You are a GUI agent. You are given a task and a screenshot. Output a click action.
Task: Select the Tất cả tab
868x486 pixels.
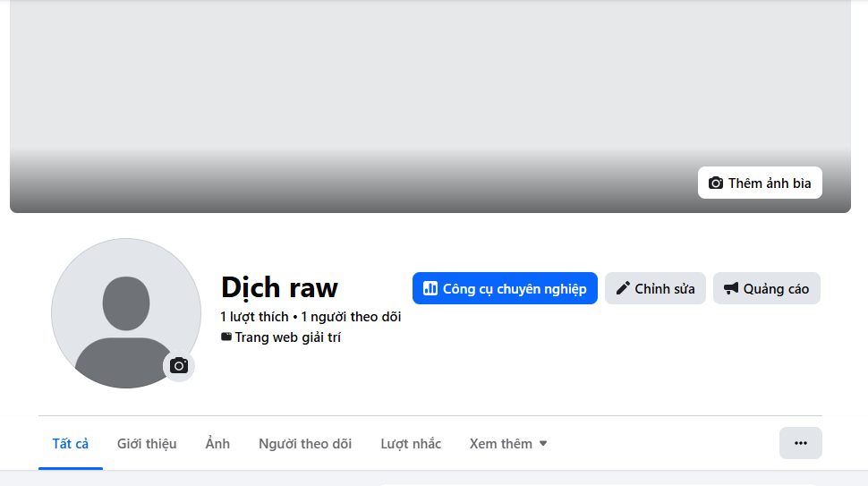[71, 444]
